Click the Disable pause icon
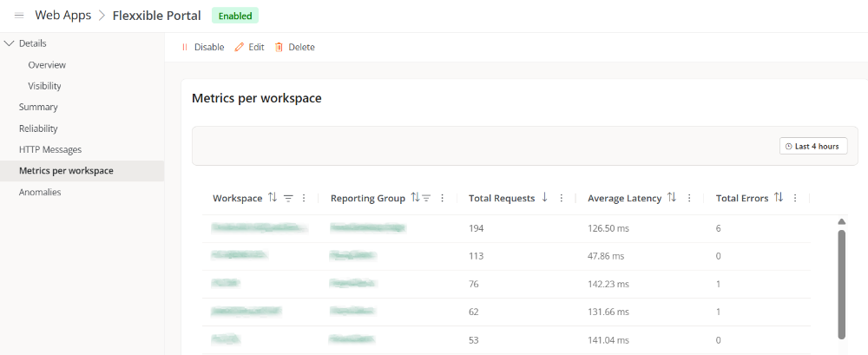868x355 pixels. 185,47
